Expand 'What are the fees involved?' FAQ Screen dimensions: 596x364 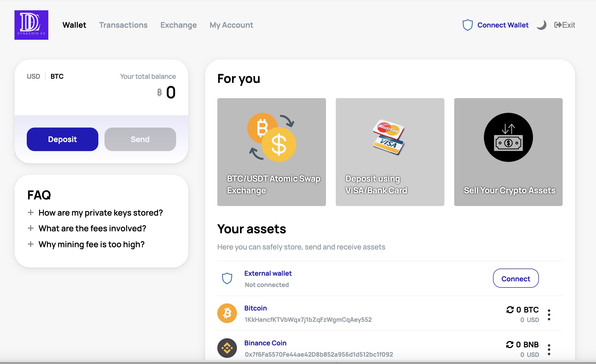pos(31,228)
